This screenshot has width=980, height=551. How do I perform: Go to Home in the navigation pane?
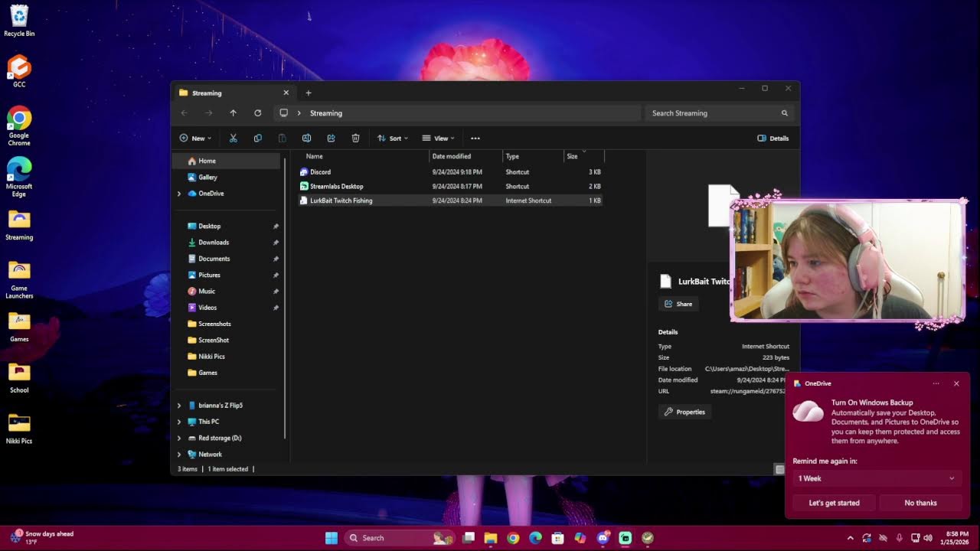226,161
